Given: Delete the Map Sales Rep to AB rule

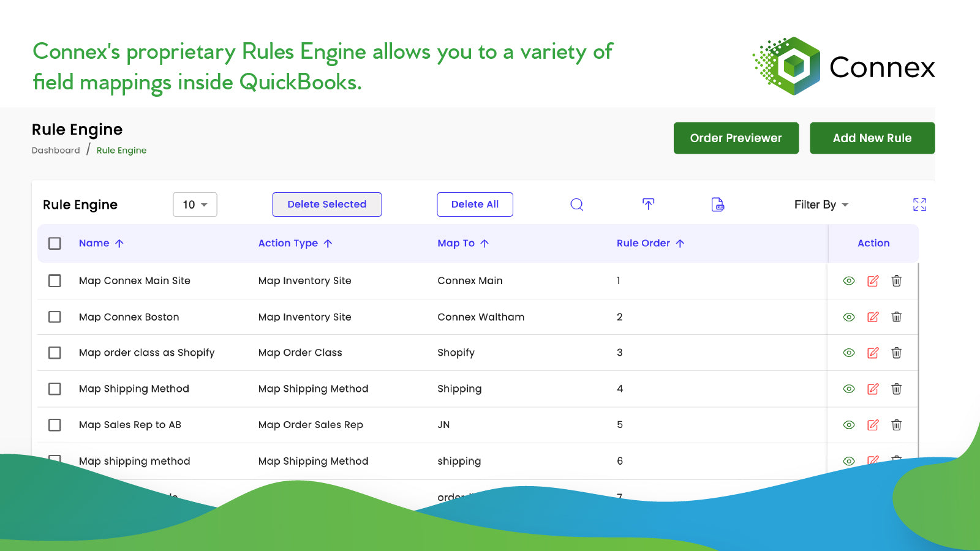Looking at the screenshot, I should [x=896, y=425].
